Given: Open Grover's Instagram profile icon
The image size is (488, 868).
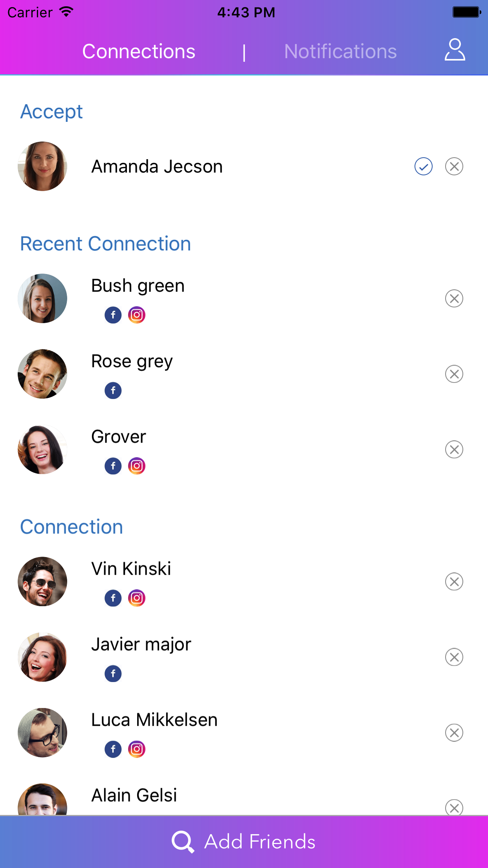Looking at the screenshot, I should click(x=137, y=466).
